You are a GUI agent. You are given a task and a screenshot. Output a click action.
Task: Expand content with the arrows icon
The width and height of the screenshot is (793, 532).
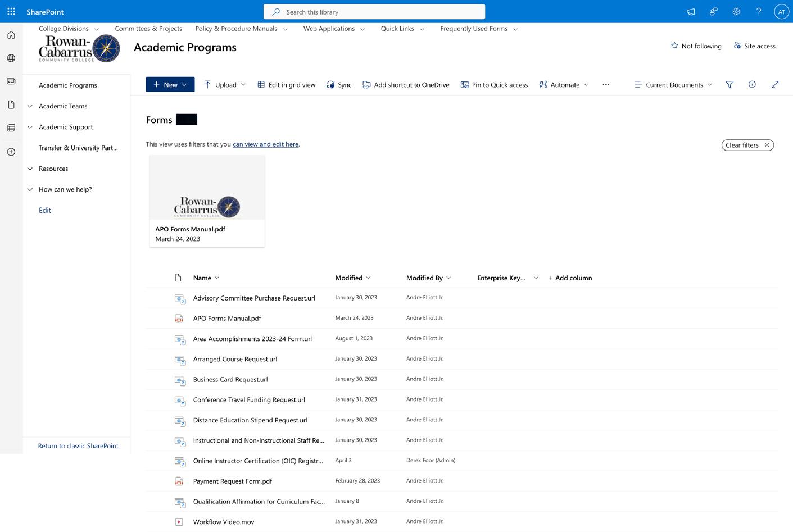pyautogui.click(x=775, y=84)
